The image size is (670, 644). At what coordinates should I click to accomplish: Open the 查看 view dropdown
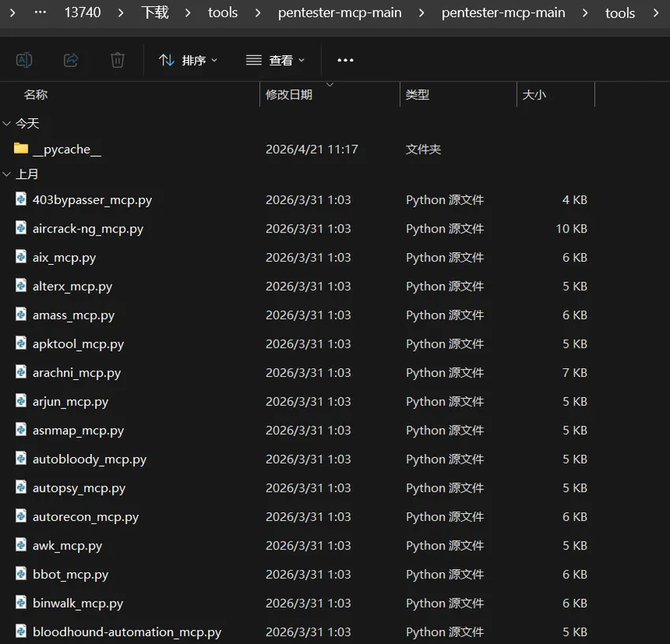(276, 60)
